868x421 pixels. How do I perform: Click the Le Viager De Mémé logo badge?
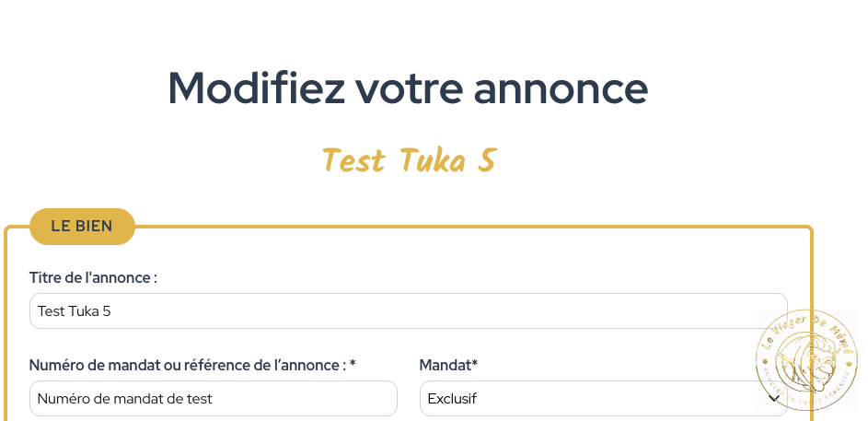tap(806, 360)
